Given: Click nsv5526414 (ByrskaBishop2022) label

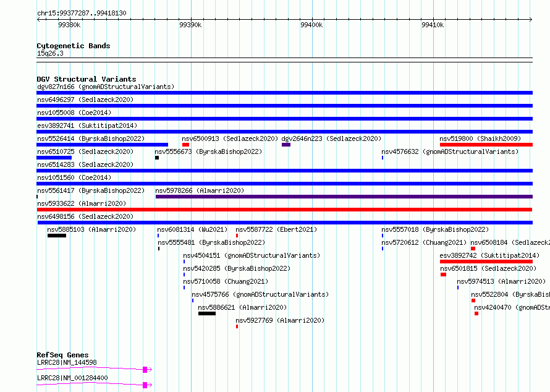Looking at the screenshot, I should (91, 138).
